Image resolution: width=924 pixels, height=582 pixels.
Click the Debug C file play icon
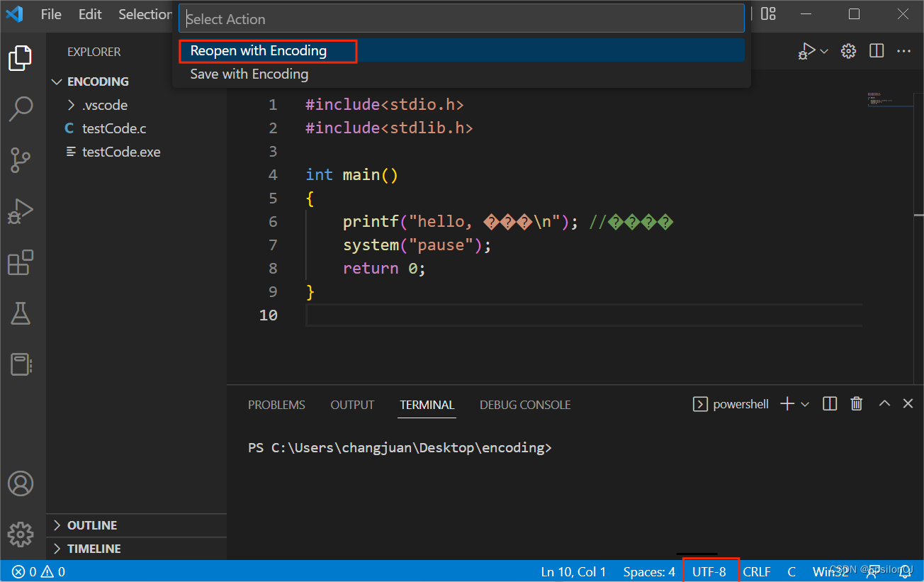point(806,51)
